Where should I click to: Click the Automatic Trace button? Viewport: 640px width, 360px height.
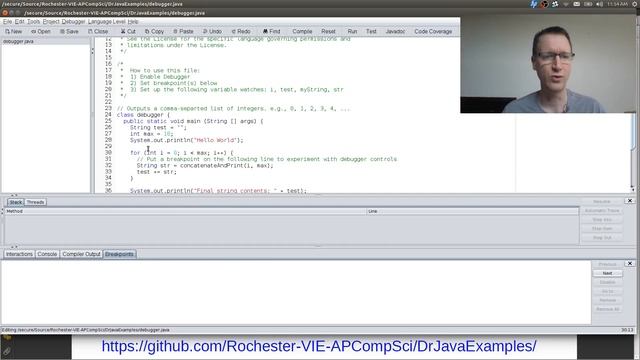[602, 211]
